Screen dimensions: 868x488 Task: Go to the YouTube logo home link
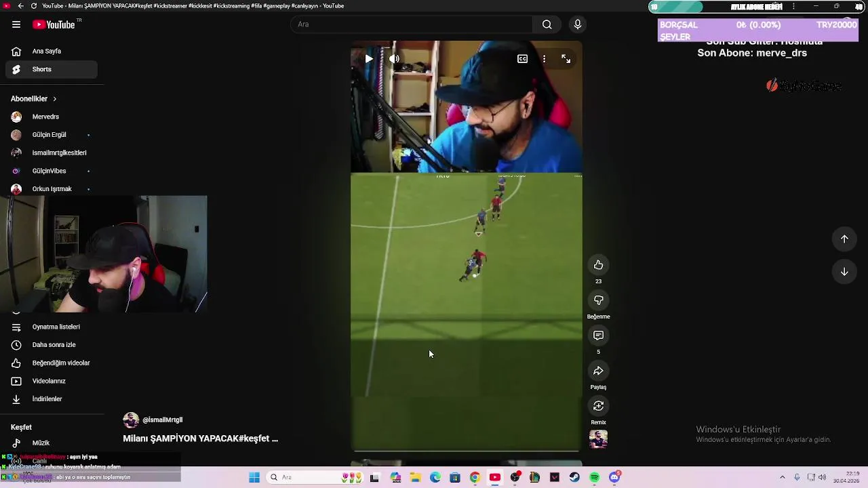(54, 24)
